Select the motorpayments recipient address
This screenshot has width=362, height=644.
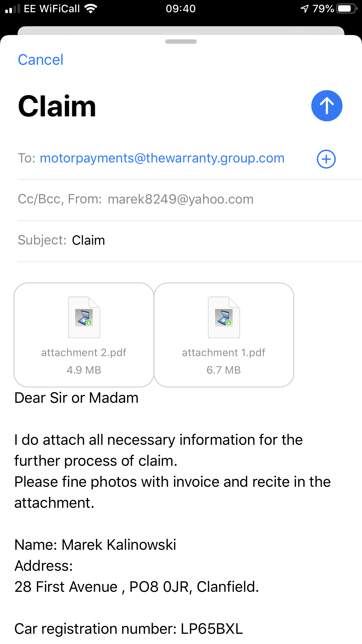162,158
